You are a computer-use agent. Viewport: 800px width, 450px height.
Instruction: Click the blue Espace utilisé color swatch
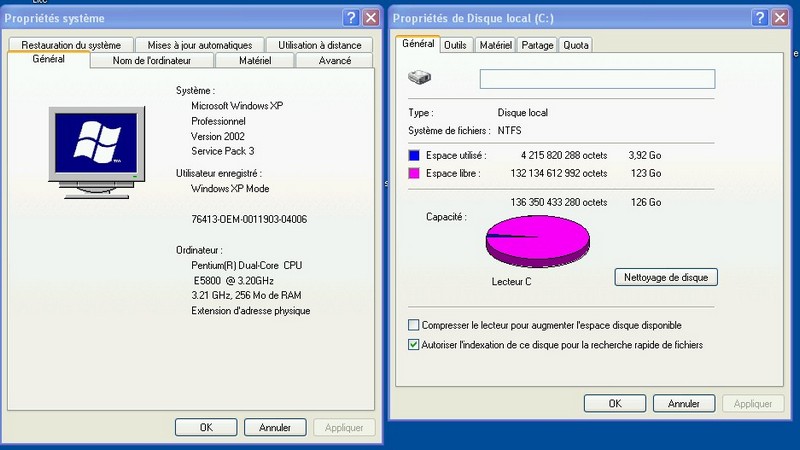414,155
